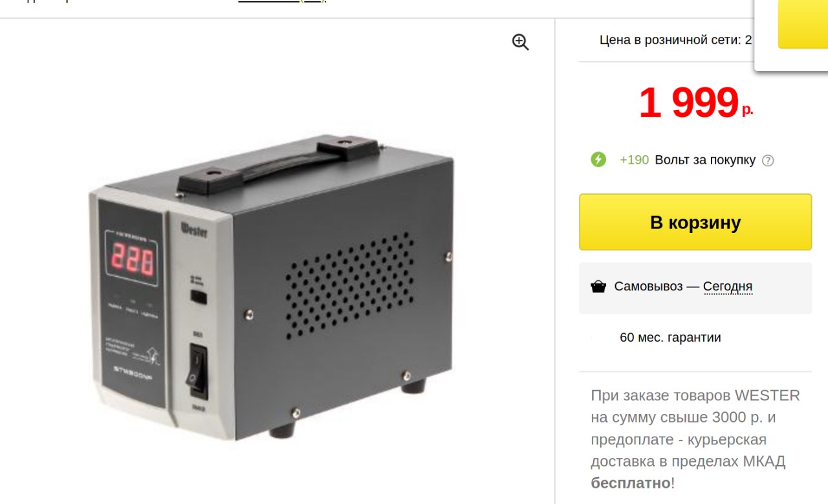Add product to cart with В корзину

(695, 222)
